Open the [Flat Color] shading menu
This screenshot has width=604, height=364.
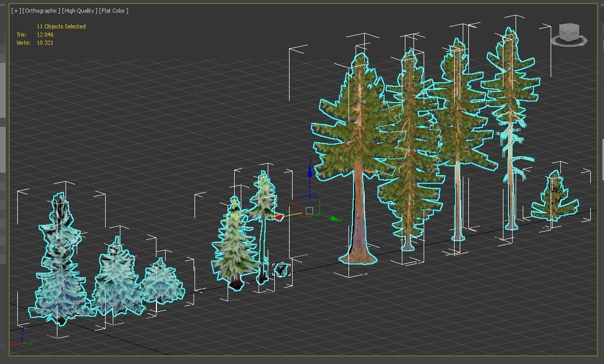coord(114,11)
